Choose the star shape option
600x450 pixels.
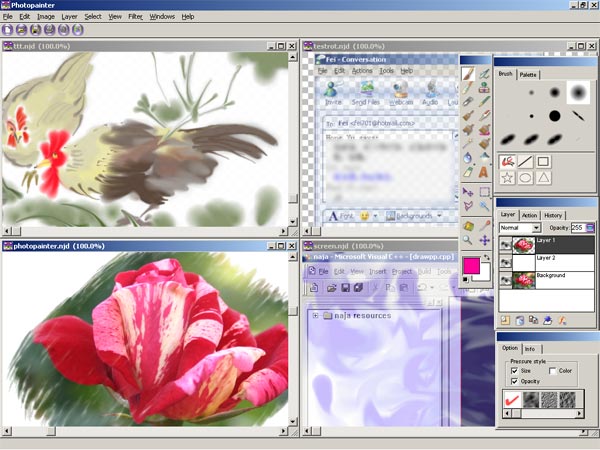[507, 178]
